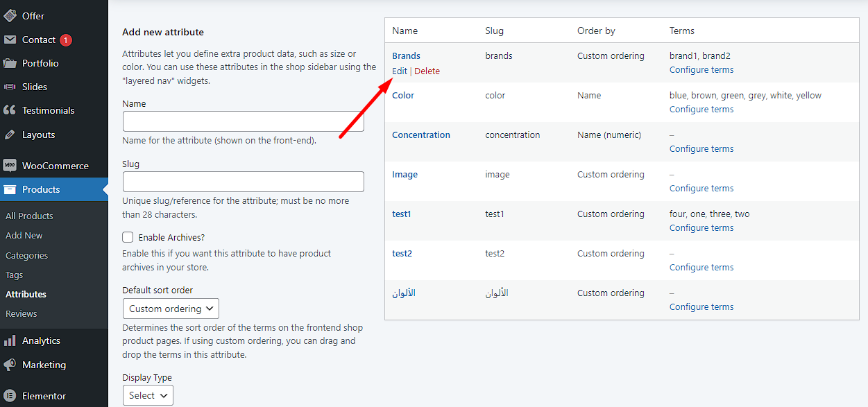Screen dimensions: 868x407
Task: Open the Reviews submenu item
Action: pos(22,313)
